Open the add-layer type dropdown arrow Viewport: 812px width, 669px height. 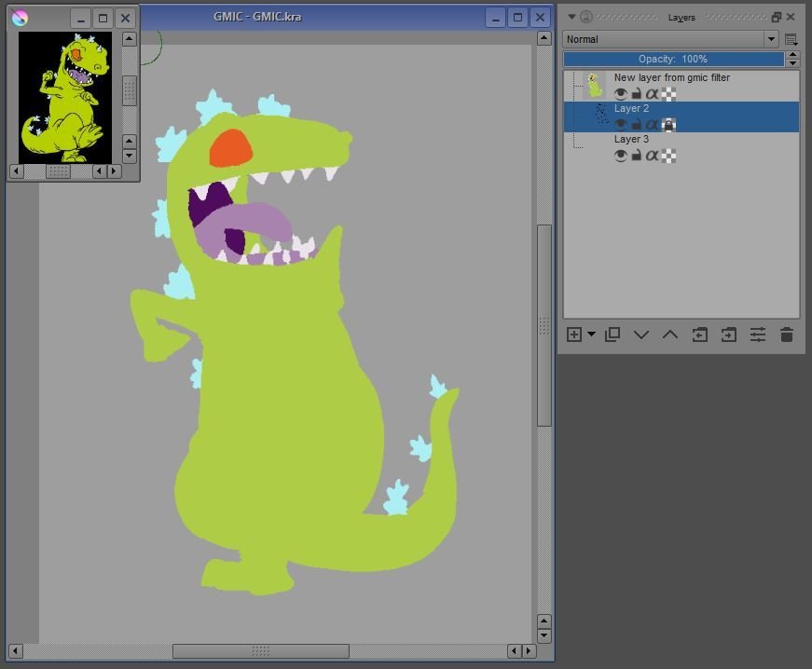tap(591, 334)
